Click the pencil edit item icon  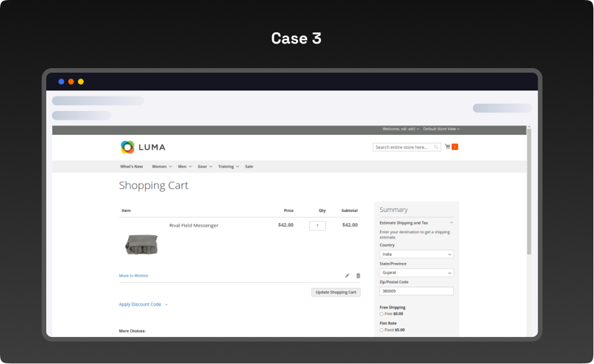tap(348, 275)
